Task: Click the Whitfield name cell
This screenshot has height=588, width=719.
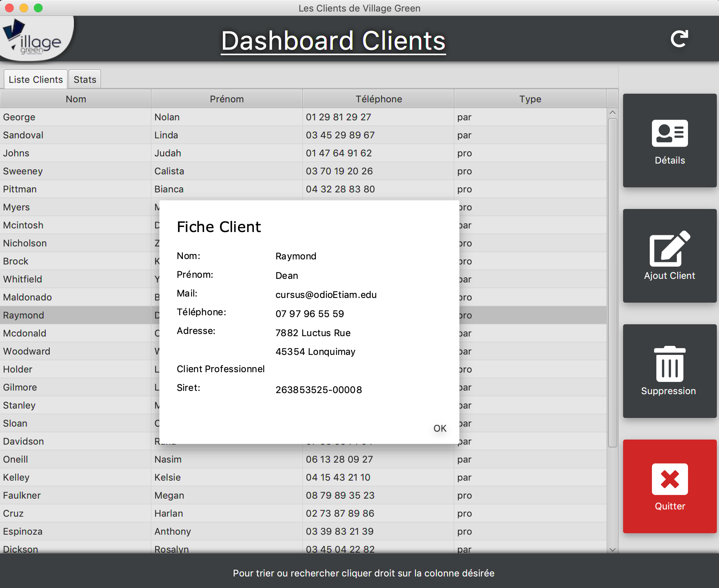Action: (x=75, y=279)
